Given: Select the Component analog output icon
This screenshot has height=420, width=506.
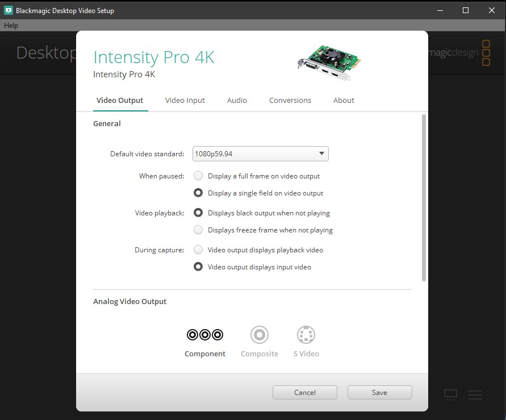Looking at the screenshot, I should (x=205, y=335).
